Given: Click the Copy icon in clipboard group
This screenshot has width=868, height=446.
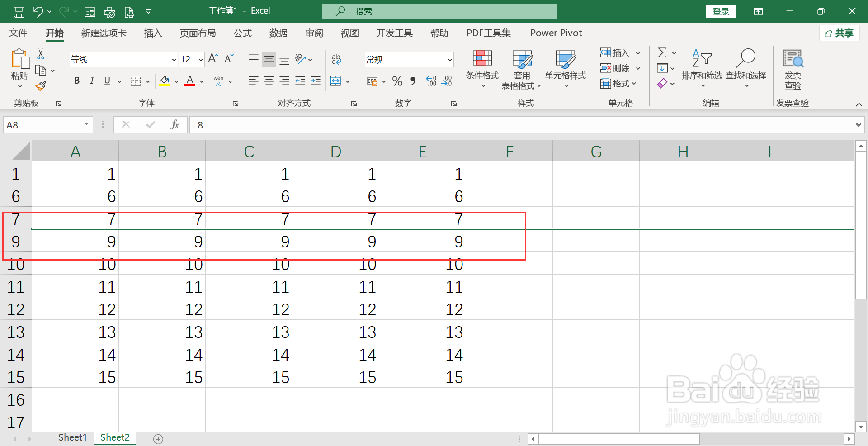Looking at the screenshot, I should [x=41, y=70].
